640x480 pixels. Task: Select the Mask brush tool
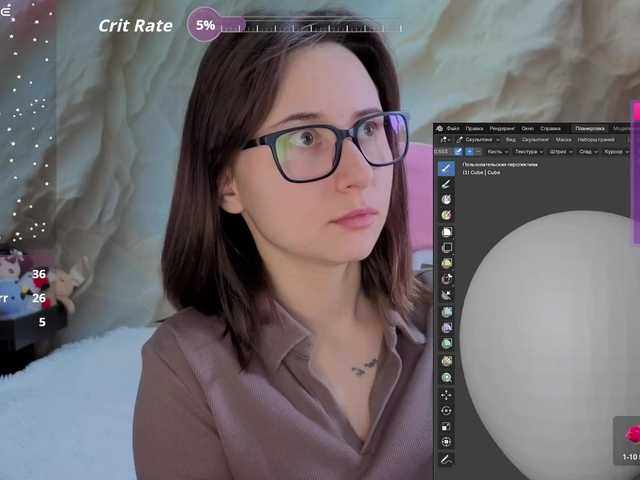click(x=446, y=200)
